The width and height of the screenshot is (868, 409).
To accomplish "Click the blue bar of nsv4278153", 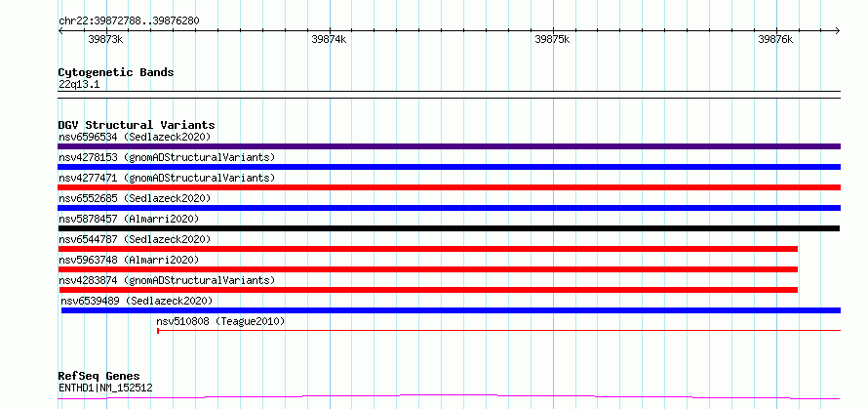I will pyautogui.click(x=449, y=167).
